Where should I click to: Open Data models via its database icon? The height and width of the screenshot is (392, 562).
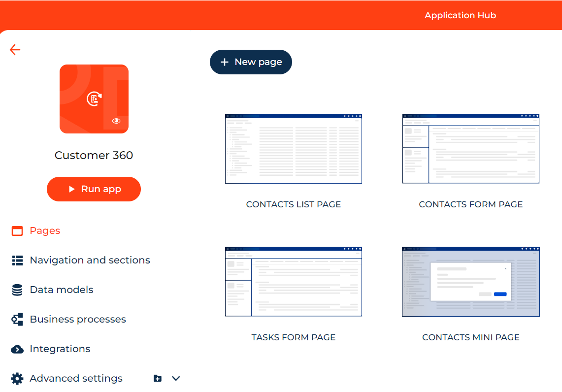coord(17,290)
